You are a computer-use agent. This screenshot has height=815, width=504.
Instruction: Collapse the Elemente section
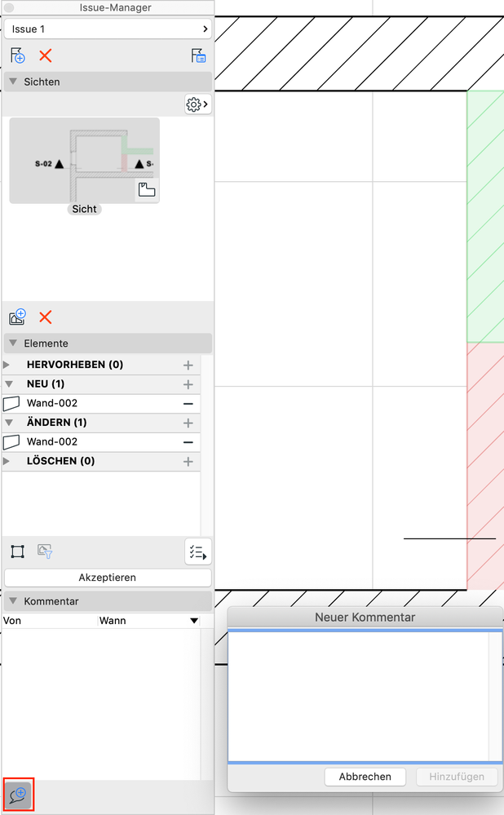click(14, 343)
